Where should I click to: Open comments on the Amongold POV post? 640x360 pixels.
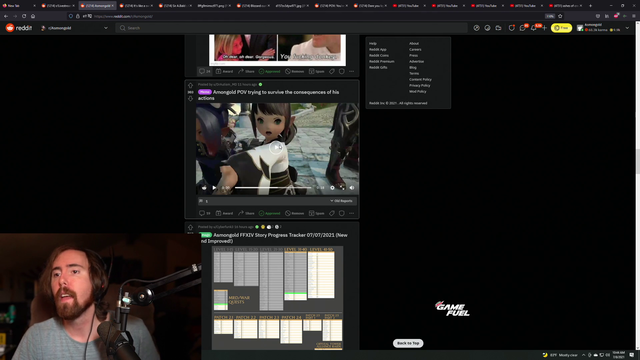pyautogui.click(x=204, y=213)
